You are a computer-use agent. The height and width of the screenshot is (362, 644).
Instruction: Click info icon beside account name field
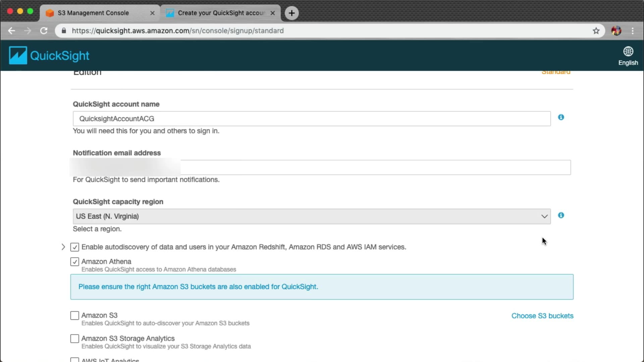pyautogui.click(x=561, y=117)
